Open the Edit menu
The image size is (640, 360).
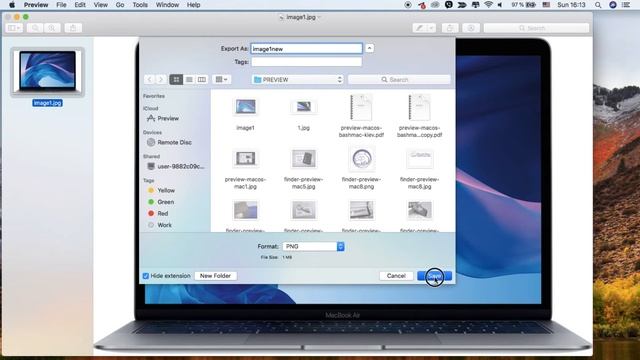point(80,5)
